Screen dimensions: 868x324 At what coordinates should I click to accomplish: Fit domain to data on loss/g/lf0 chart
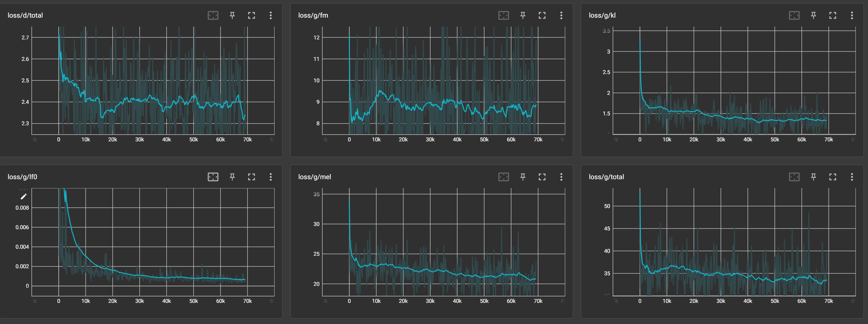213,177
